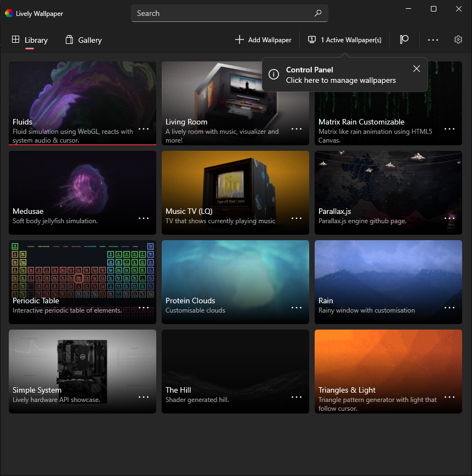Viewport: 472px width, 476px height.
Task: Click the search magnifier icon
Action: [318, 13]
